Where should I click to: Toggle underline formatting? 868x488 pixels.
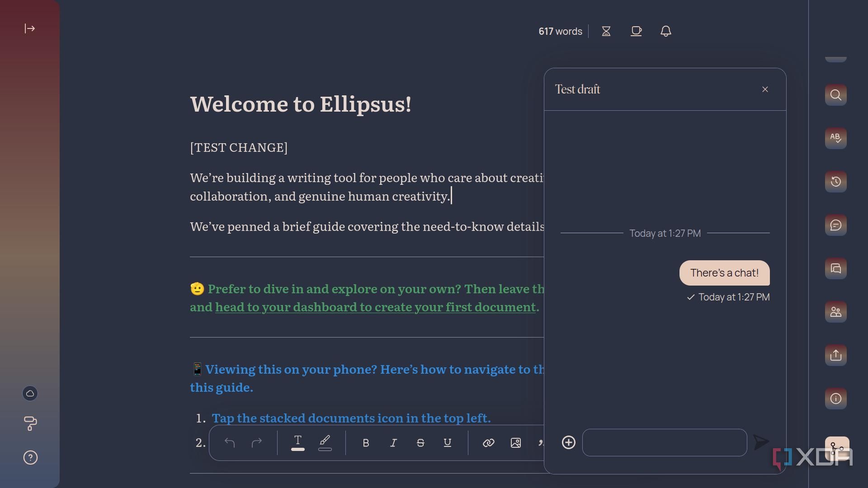[x=448, y=443]
